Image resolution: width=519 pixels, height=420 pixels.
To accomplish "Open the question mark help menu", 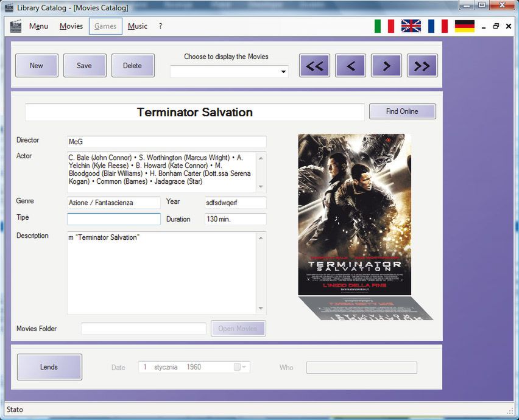I will [x=161, y=26].
